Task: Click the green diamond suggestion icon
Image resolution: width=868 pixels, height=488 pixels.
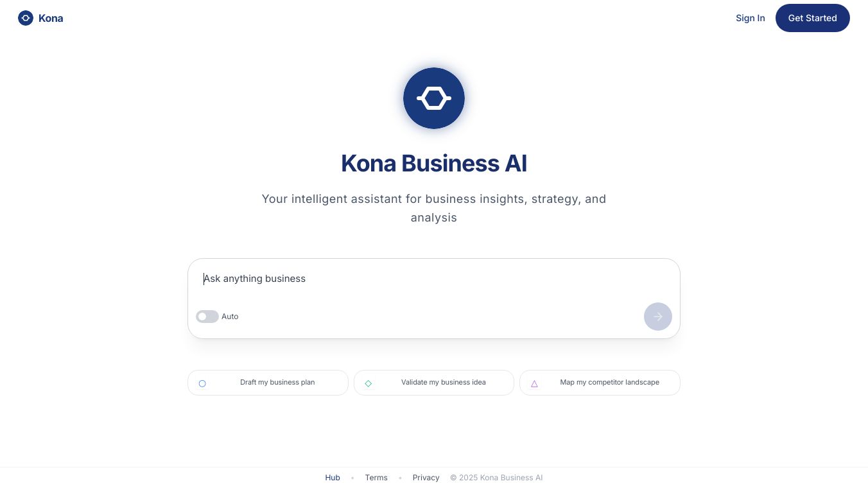Action: pyautogui.click(x=369, y=383)
